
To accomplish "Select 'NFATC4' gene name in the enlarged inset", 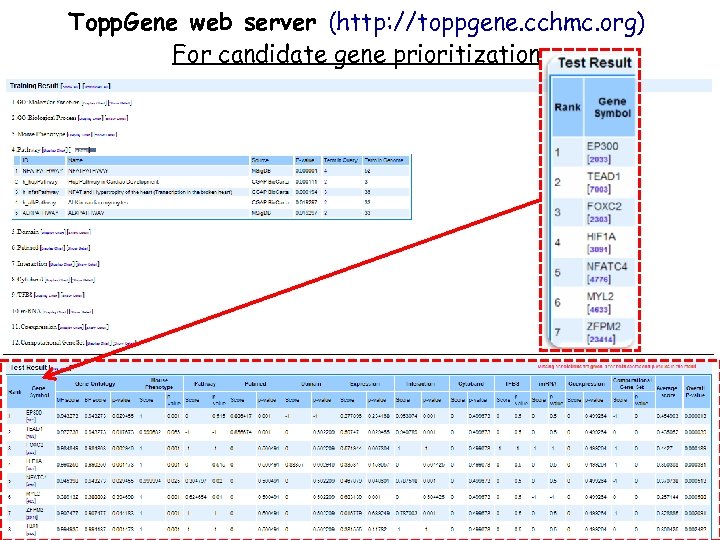I will pos(607,266).
